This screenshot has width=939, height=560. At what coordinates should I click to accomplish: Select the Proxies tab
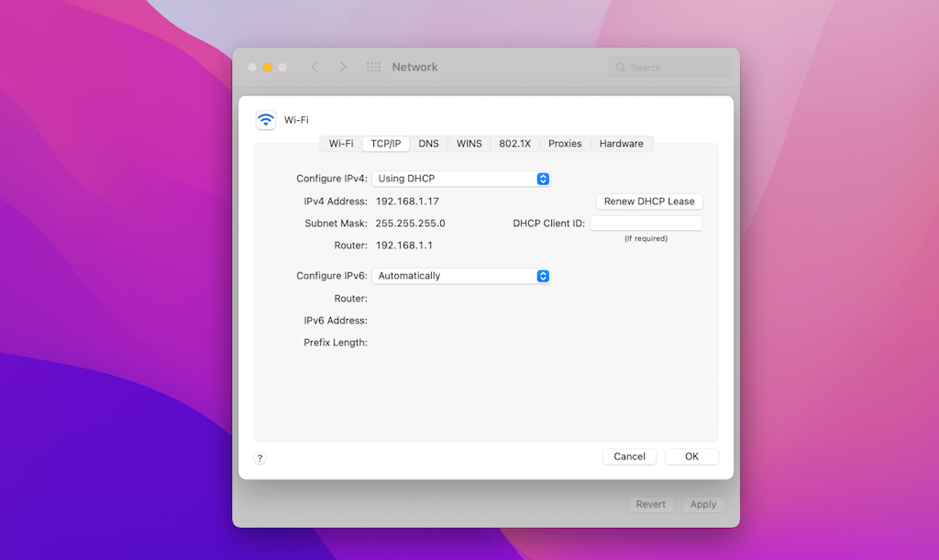(x=564, y=143)
